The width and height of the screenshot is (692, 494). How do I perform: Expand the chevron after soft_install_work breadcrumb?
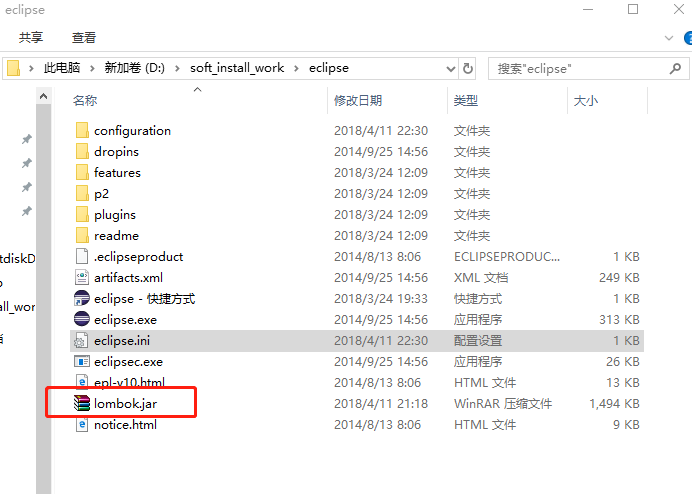(296, 68)
